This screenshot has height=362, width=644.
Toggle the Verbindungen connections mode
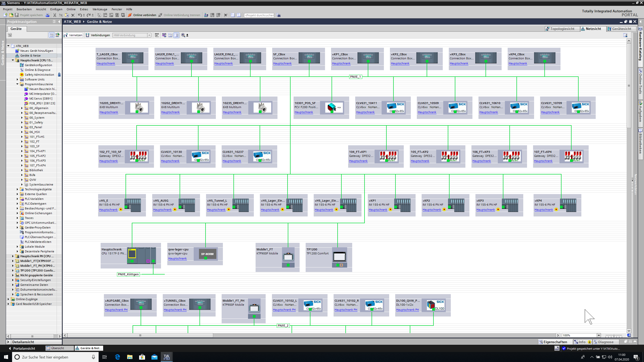point(98,35)
